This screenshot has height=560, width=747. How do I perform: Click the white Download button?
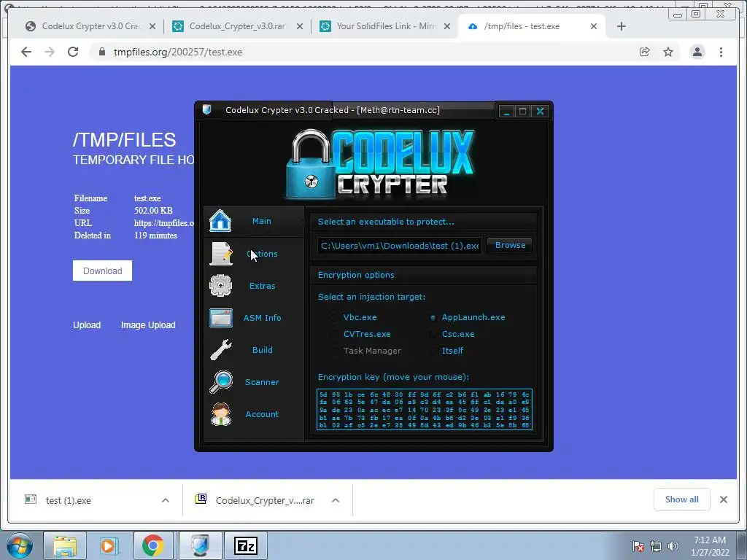click(102, 271)
